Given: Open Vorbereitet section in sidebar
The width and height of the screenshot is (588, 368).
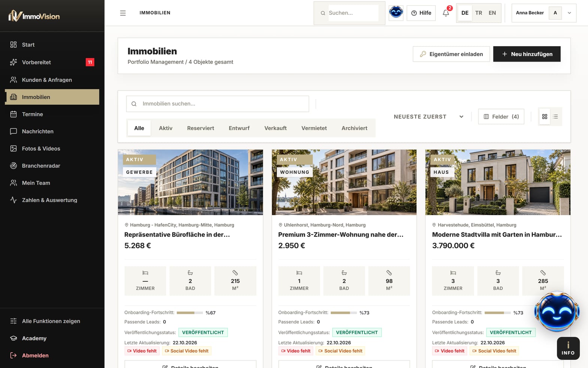Looking at the screenshot, I should click(x=52, y=62).
